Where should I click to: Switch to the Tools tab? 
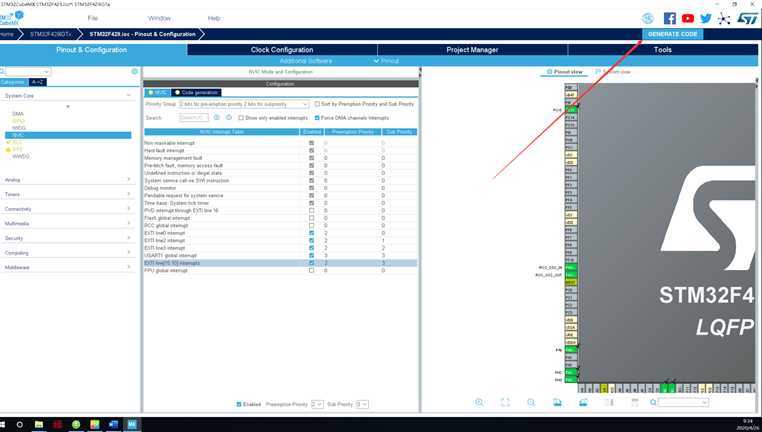[x=662, y=50]
